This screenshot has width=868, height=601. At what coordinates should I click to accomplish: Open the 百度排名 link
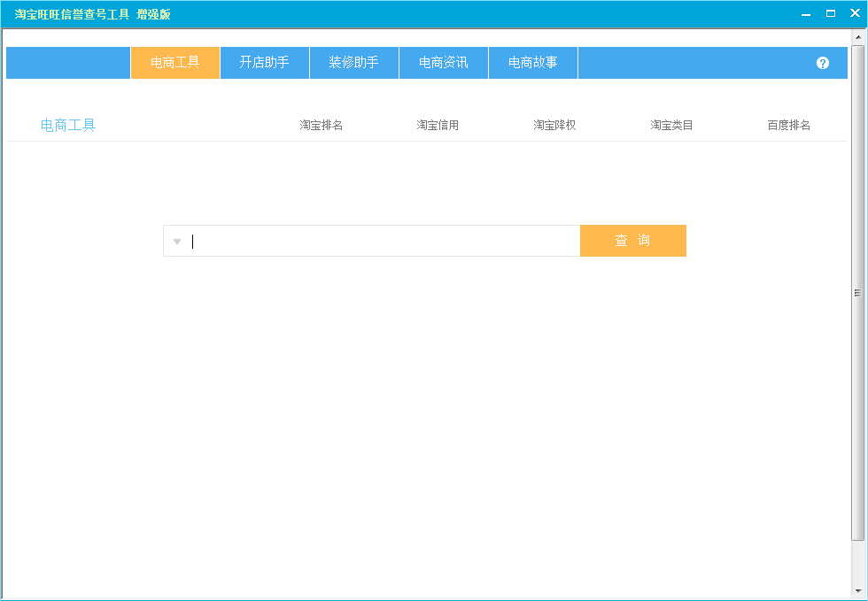pos(788,125)
